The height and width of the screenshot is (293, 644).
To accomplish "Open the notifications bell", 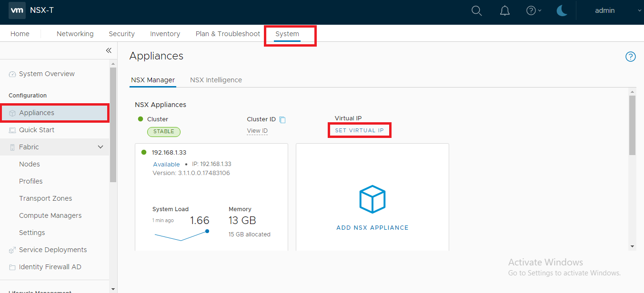I will point(505,10).
